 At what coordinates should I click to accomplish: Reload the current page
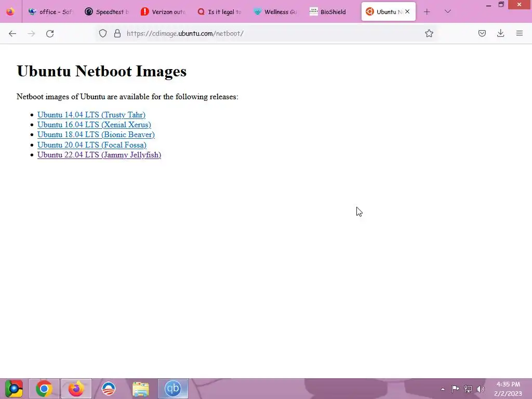[x=50, y=33]
